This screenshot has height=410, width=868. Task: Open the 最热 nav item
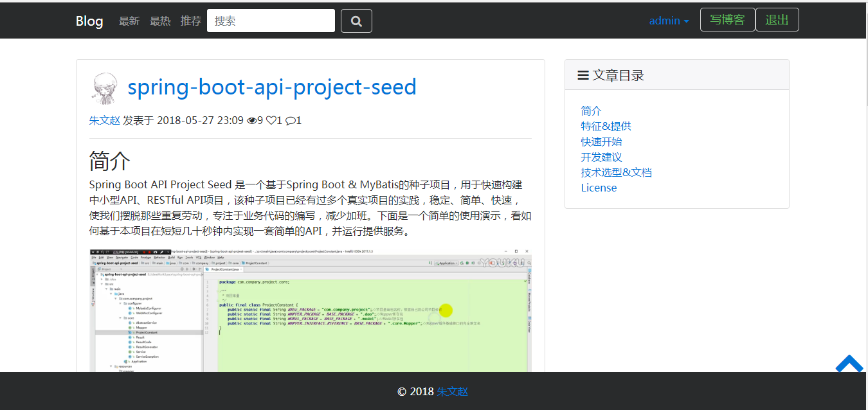pyautogui.click(x=160, y=21)
